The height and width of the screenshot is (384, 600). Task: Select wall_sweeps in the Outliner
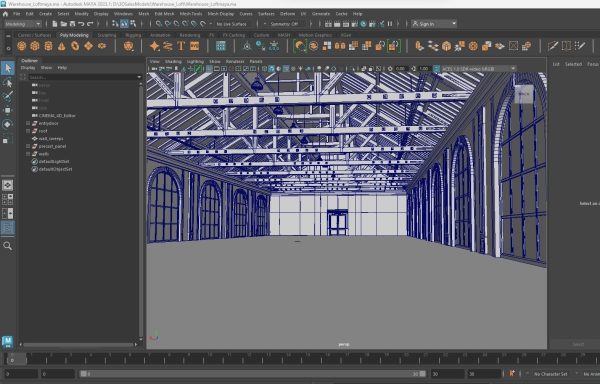click(51, 139)
